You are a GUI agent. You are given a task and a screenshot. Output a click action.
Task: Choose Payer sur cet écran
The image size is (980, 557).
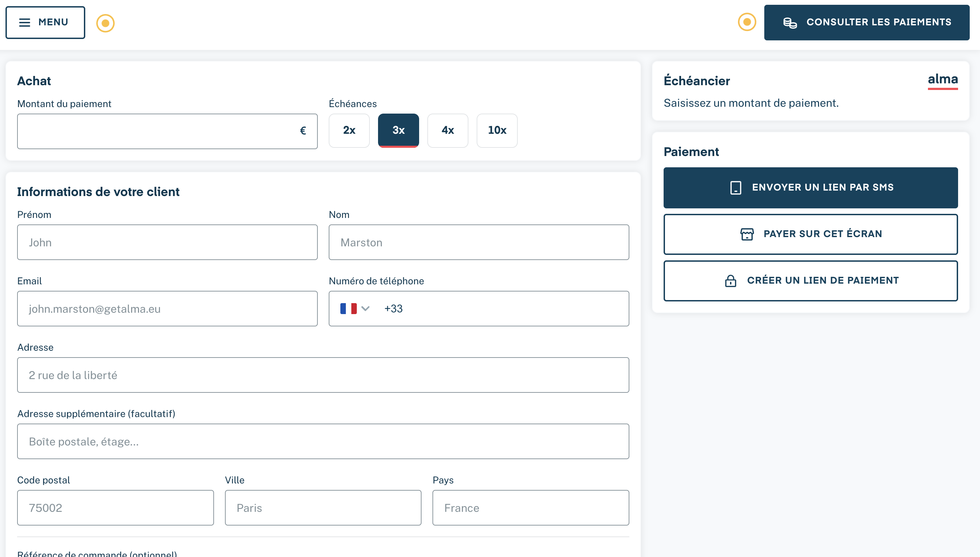pos(811,234)
